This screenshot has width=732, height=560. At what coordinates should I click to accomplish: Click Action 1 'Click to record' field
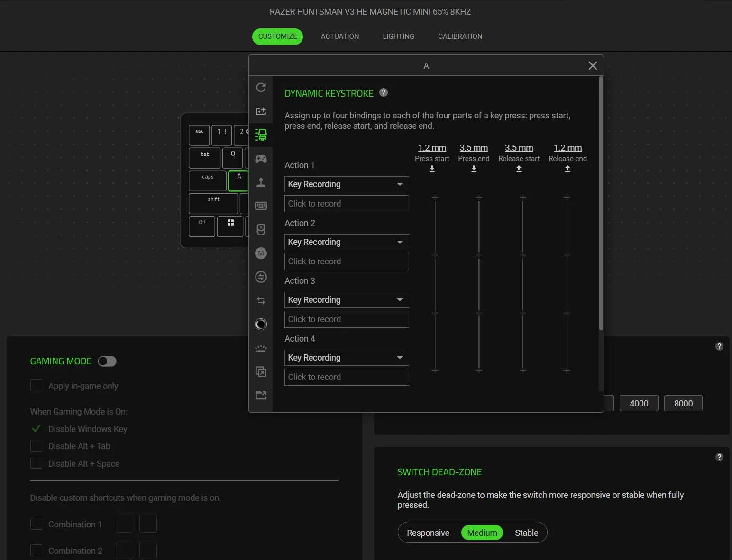click(347, 204)
